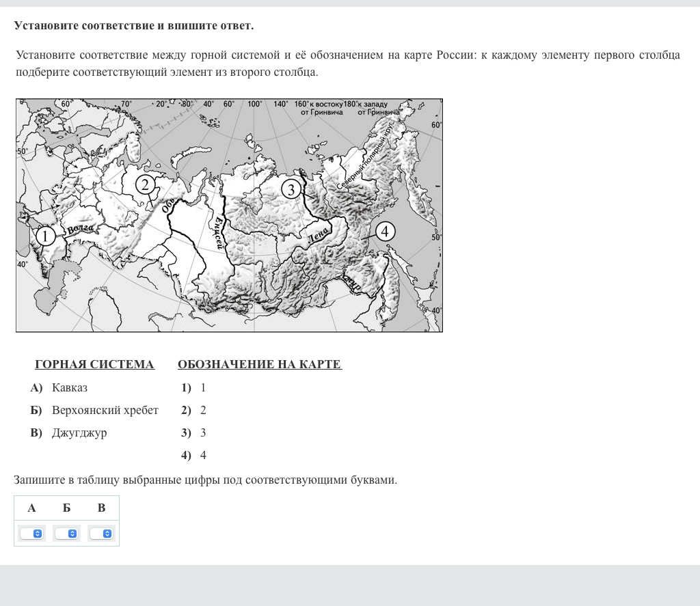Select the Джугджур list item
This screenshot has height=606, width=700.
coord(79,433)
